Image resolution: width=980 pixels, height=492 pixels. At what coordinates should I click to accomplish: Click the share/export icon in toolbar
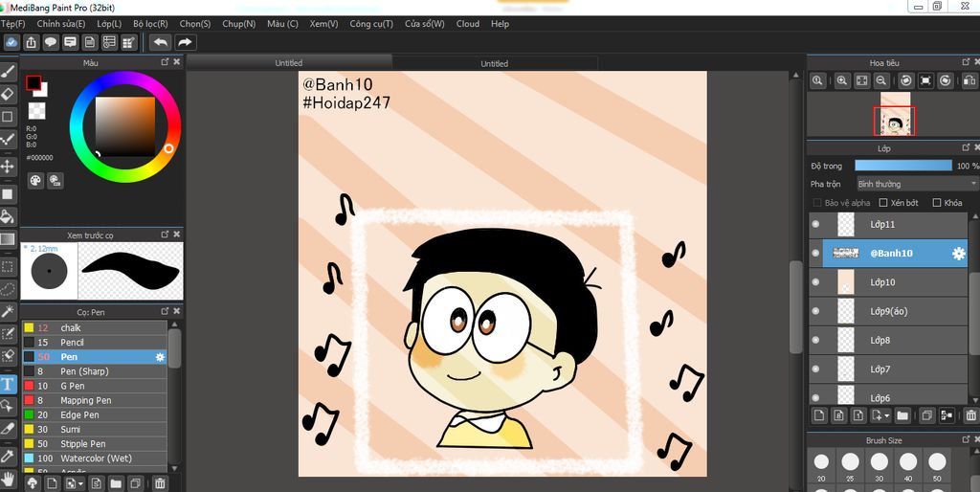click(32, 42)
